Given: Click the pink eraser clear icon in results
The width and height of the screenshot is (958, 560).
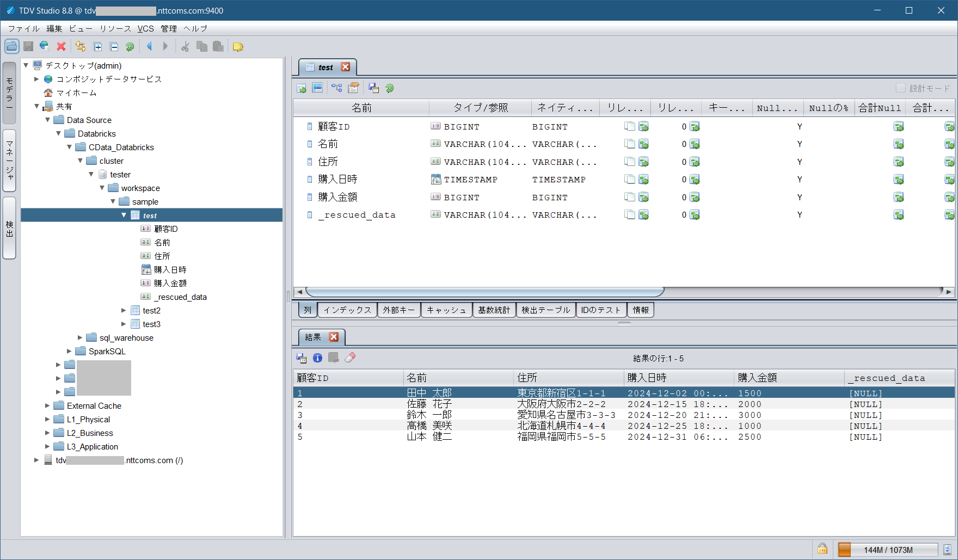Looking at the screenshot, I should (x=350, y=358).
